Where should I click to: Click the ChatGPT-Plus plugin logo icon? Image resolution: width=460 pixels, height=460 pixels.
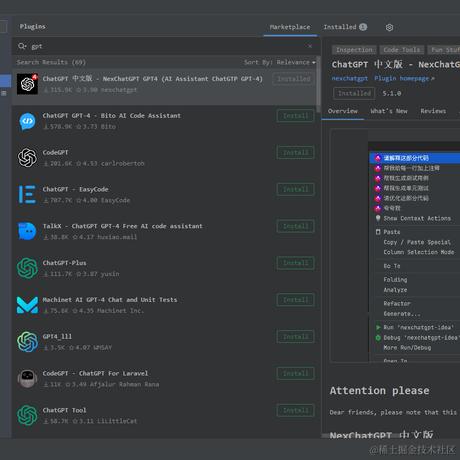click(x=27, y=268)
